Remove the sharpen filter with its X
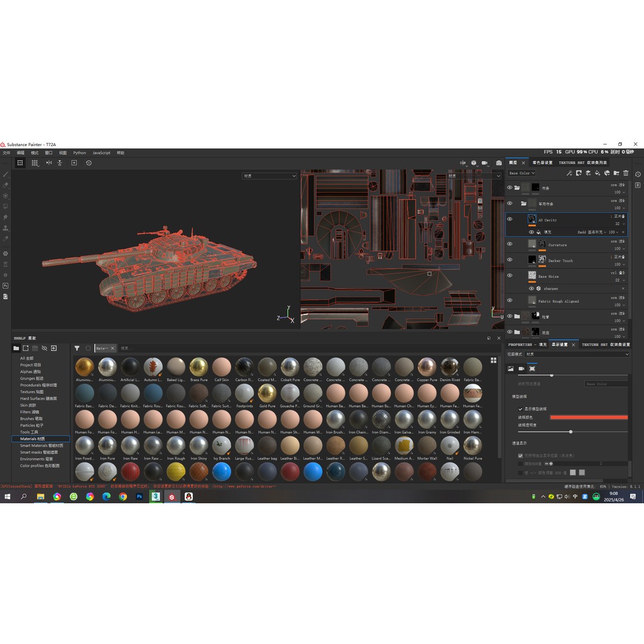The height and width of the screenshot is (644, 644). pyautogui.click(x=623, y=289)
